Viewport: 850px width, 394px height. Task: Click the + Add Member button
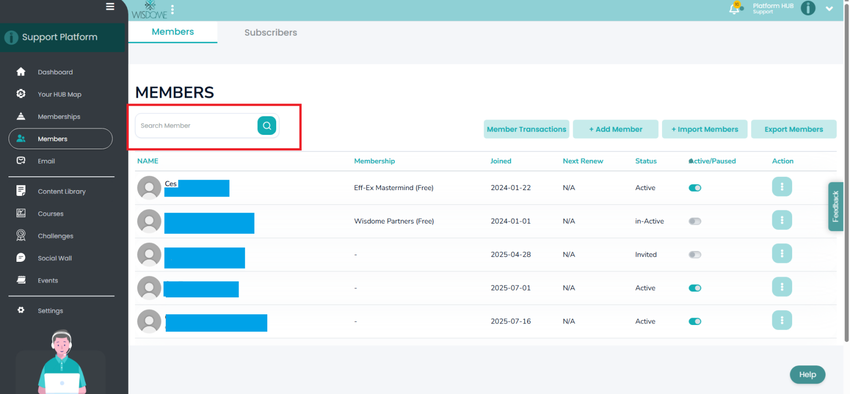tap(615, 129)
